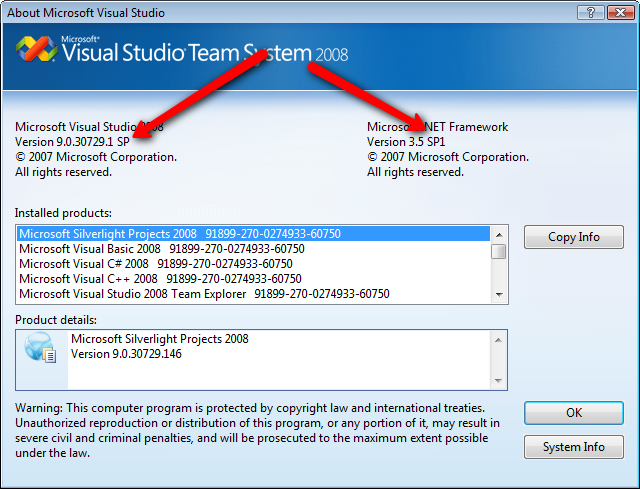Click Version 9.0.30729.1 SP text
640x489 pixels.
(x=72, y=142)
